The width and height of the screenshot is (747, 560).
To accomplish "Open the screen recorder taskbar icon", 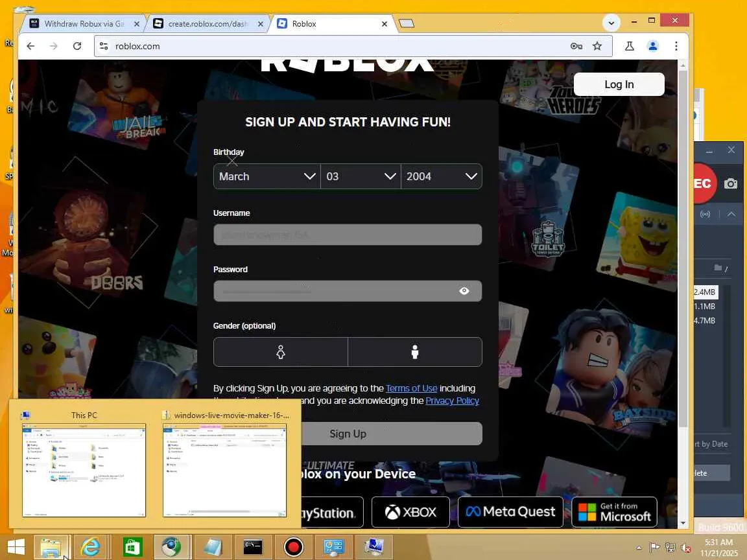I will [294, 548].
